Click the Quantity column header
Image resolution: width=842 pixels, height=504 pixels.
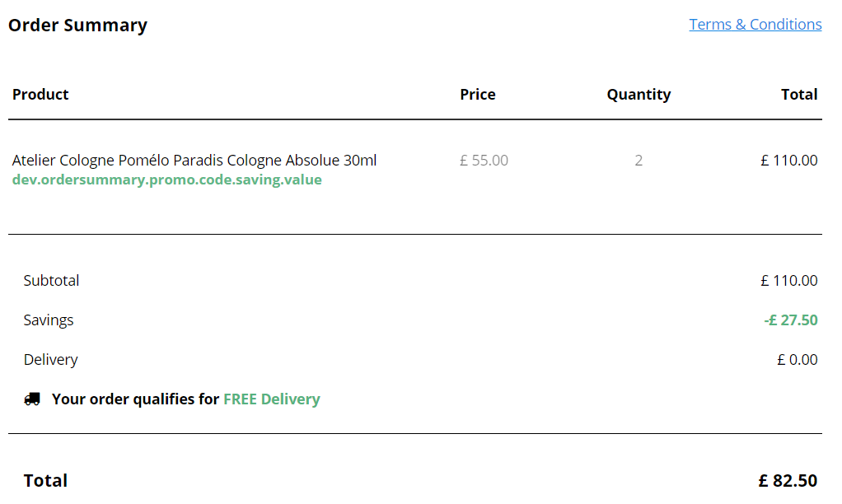(x=639, y=95)
